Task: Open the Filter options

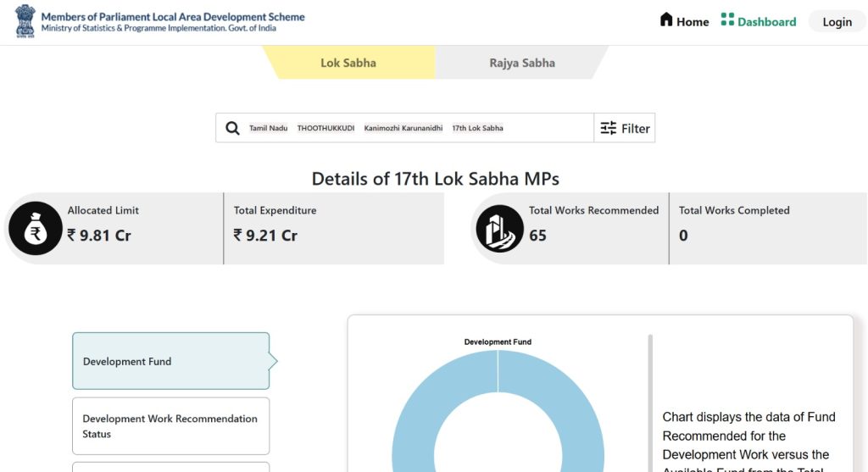Action: (x=625, y=129)
